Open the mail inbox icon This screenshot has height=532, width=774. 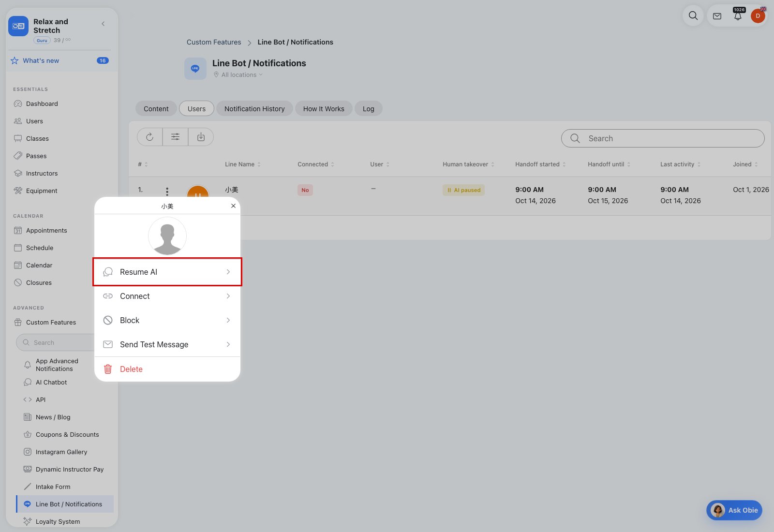click(x=717, y=16)
